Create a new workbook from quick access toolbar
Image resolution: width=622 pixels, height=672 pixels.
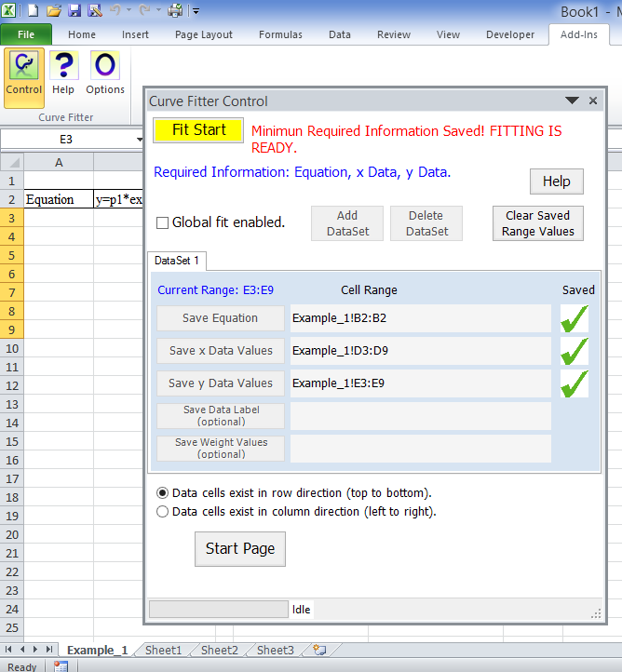tap(33, 10)
